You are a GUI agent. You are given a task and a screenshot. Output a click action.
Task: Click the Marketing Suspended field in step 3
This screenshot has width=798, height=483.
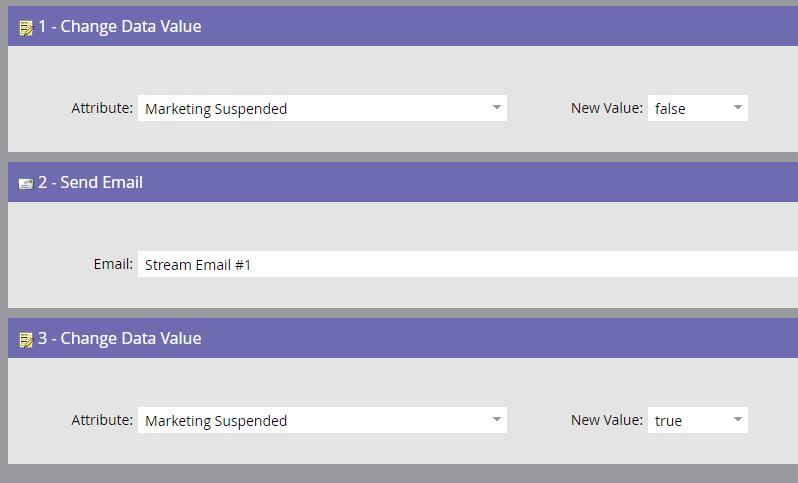(322, 420)
